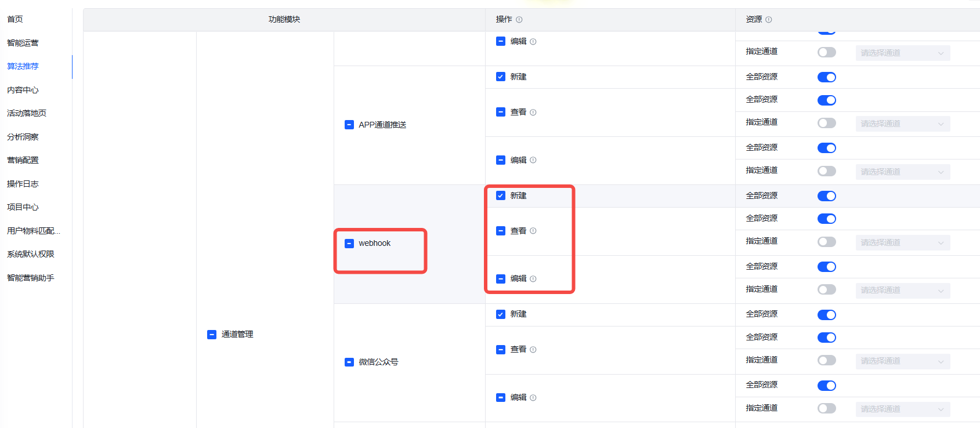Click info icon beside APP通道推送 编辑

click(x=533, y=160)
